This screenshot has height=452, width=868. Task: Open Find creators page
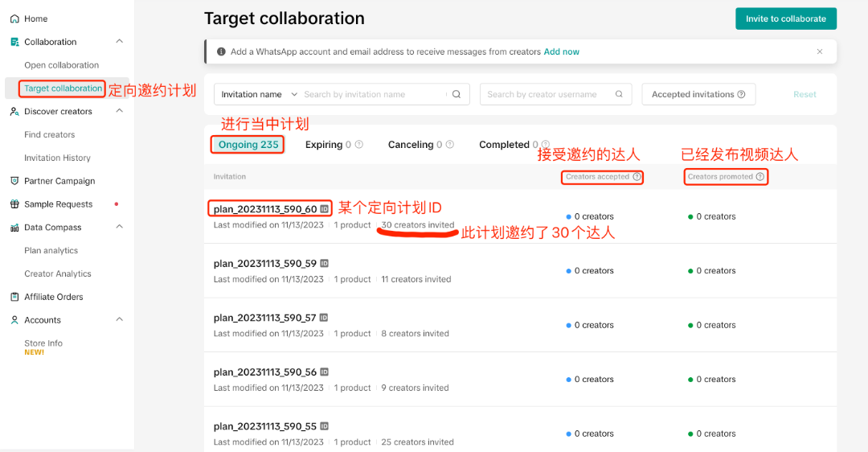click(49, 134)
